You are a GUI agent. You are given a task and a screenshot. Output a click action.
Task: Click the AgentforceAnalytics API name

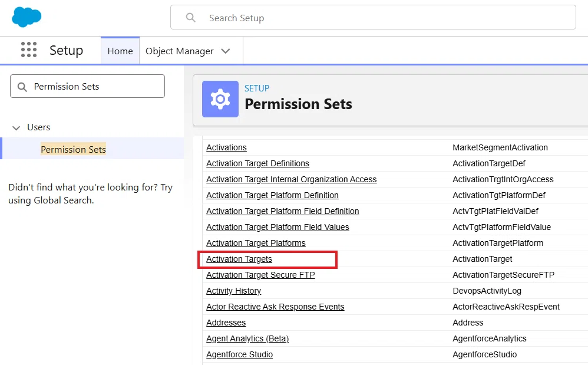[490, 338]
